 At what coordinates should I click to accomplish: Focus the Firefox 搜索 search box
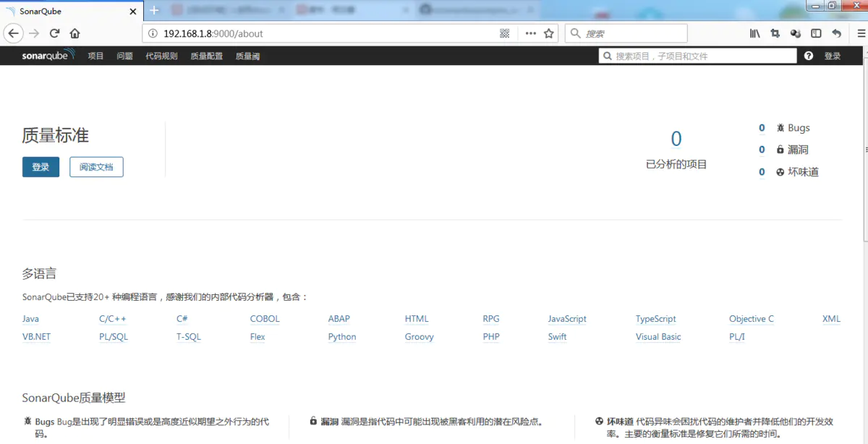(x=626, y=33)
